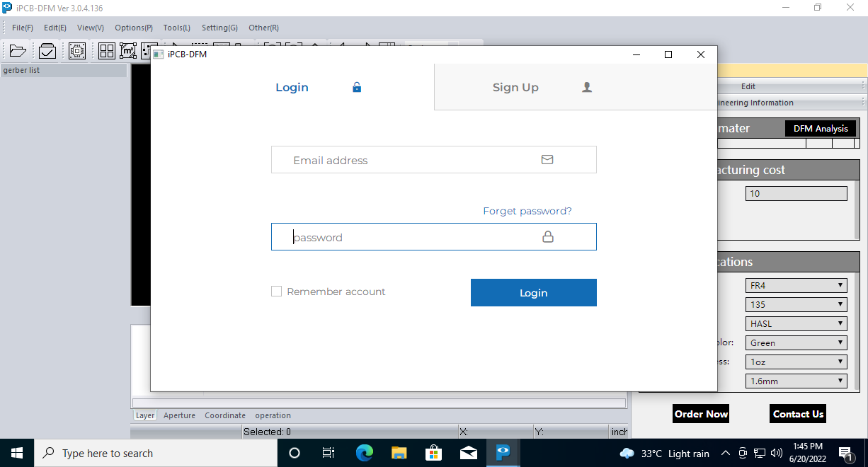Image resolution: width=868 pixels, height=467 pixels.
Task: Select the Coordinate tab
Action: (x=225, y=415)
